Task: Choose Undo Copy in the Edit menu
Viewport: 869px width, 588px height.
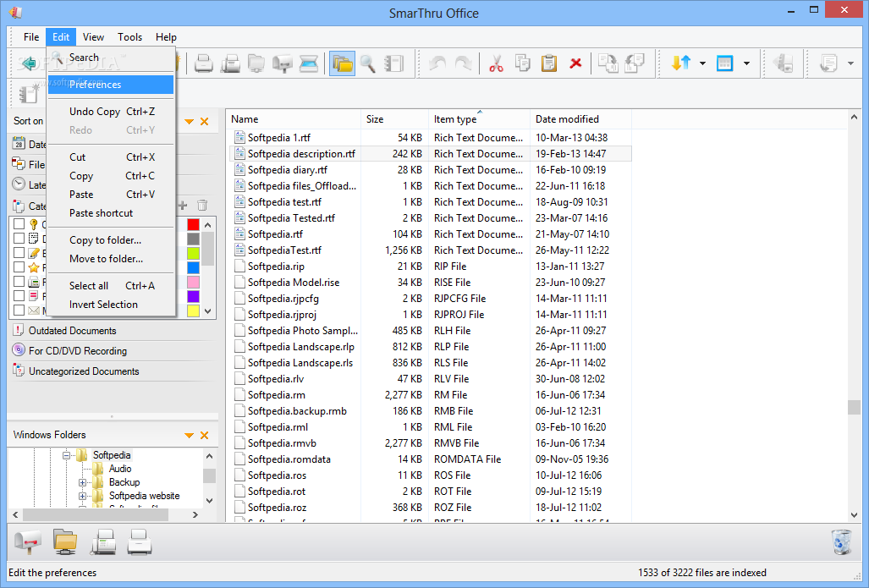Action: click(111, 112)
